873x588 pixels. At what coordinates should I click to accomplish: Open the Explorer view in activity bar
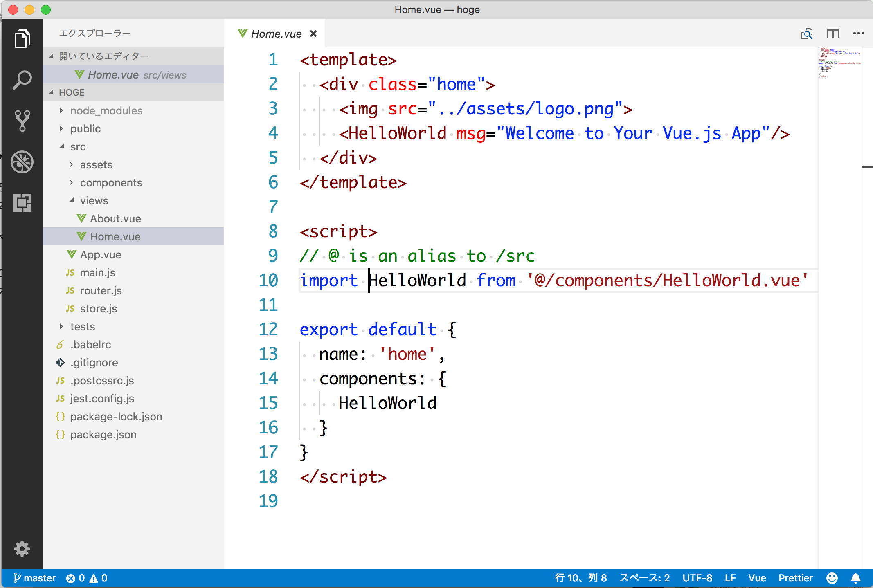pos(22,39)
